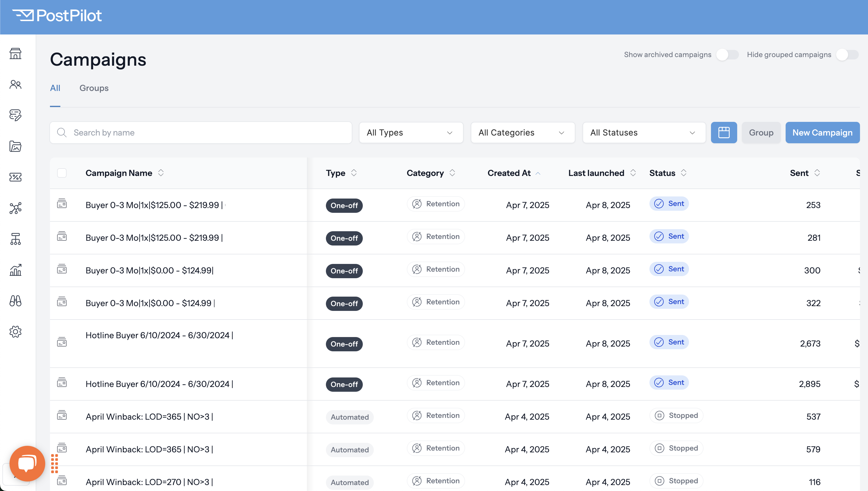Open the binoculars icon in sidebar
The width and height of the screenshot is (868, 491).
pos(15,301)
